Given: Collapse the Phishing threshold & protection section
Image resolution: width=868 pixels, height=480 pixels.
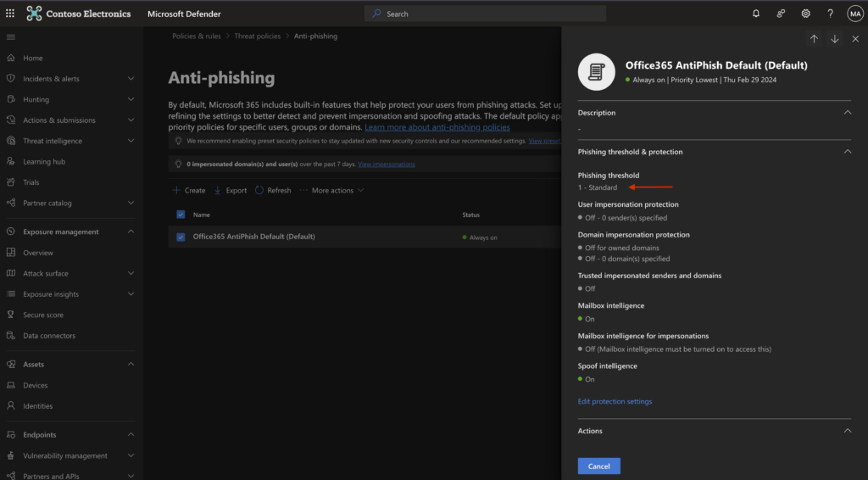Looking at the screenshot, I should click(x=847, y=152).
